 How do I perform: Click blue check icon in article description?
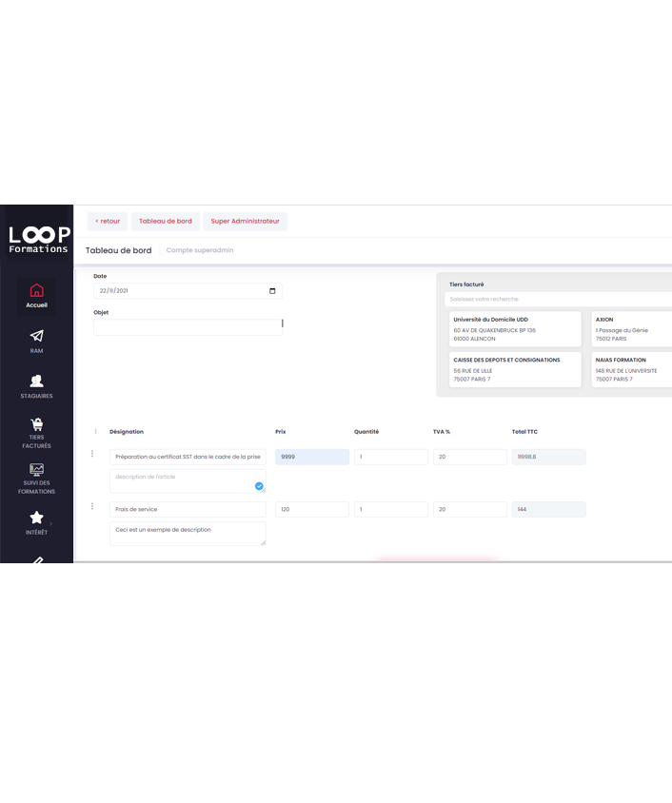[x=259, y=485]
